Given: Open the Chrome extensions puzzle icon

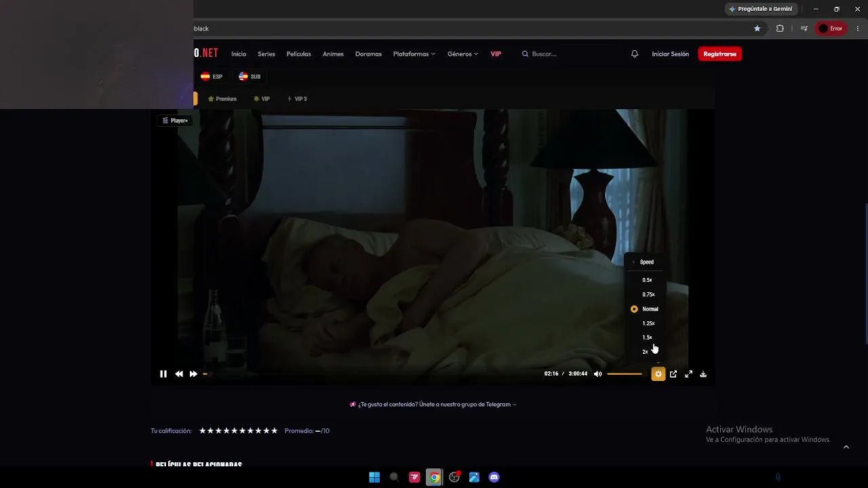Looking at the screenshot, I should coord(780,28).
